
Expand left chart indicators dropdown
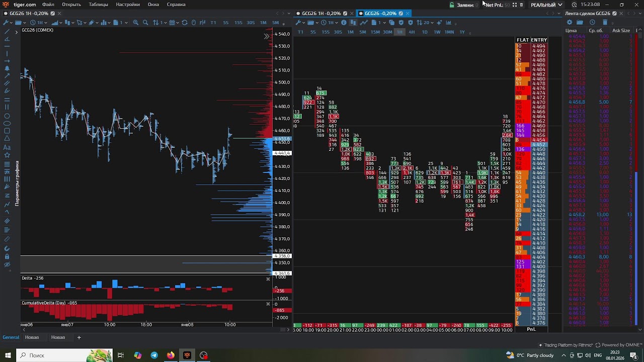106,23
